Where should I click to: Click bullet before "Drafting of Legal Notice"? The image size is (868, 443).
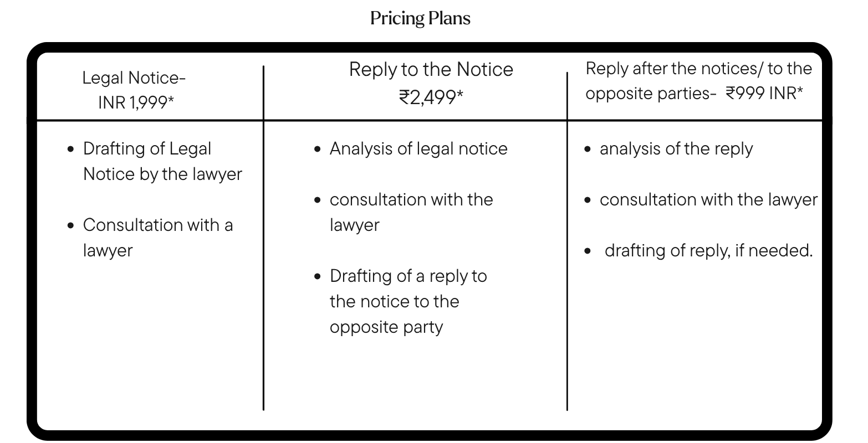(x=70, y=150)
